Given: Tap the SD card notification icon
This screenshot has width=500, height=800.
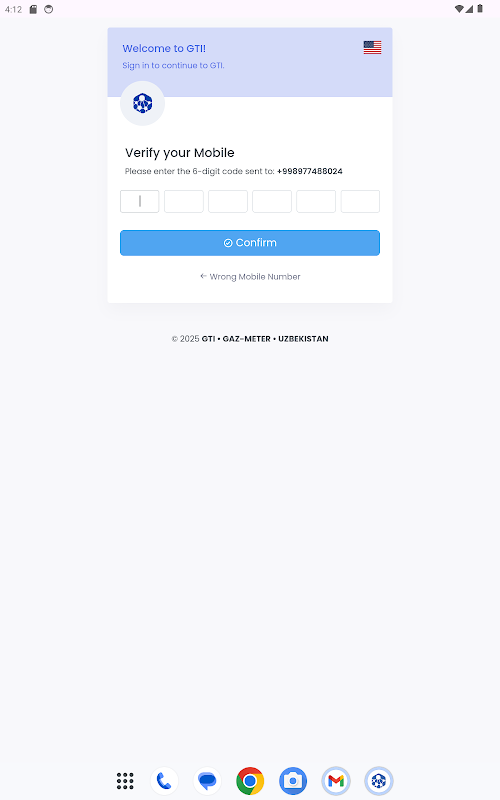Looking at the screenshot, I should (33, 9).
